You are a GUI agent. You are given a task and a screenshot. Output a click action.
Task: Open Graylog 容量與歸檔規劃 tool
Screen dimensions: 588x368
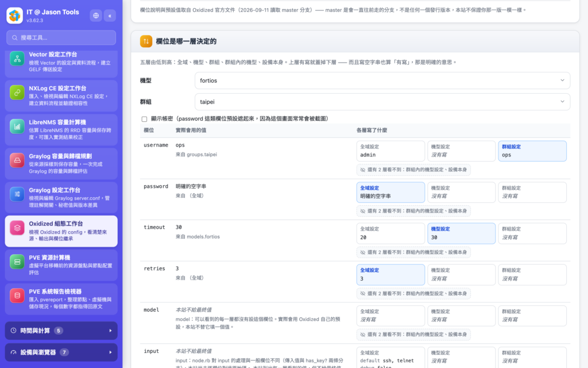61,163
